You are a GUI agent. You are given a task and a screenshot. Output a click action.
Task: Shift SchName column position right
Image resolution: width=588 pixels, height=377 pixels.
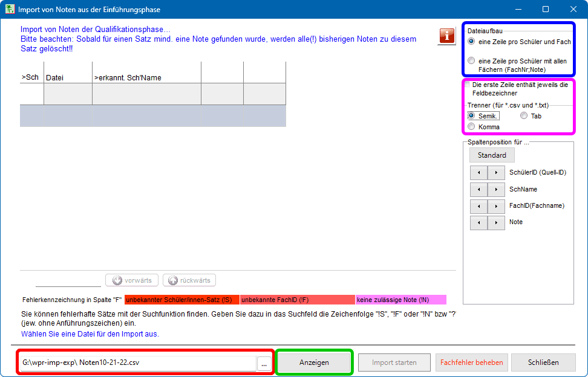coord(496,190)
